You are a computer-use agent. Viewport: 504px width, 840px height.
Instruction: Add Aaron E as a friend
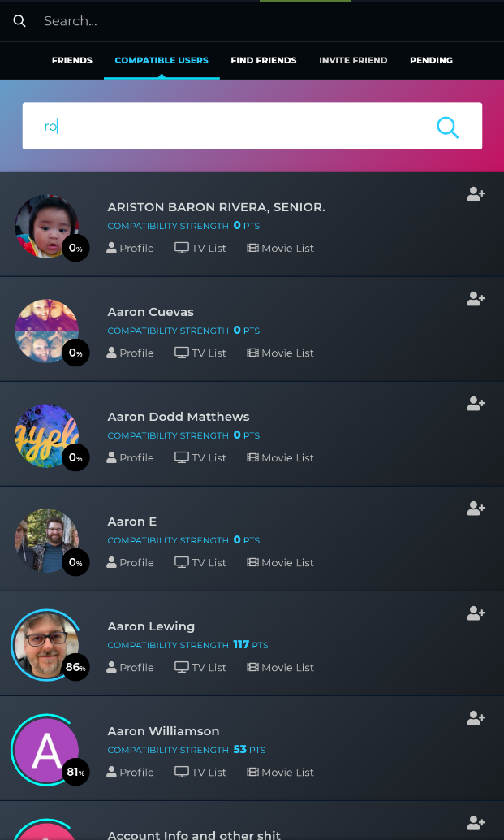(476, 509)
